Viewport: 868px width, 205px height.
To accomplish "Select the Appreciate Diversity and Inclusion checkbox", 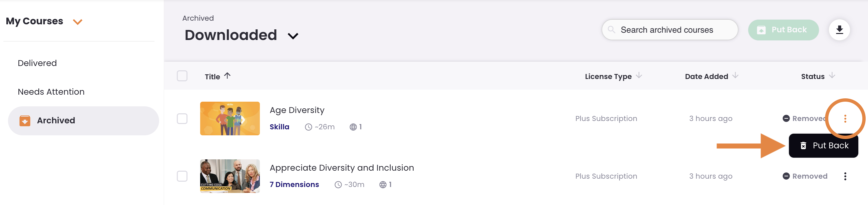I will [x=182, y=176].
